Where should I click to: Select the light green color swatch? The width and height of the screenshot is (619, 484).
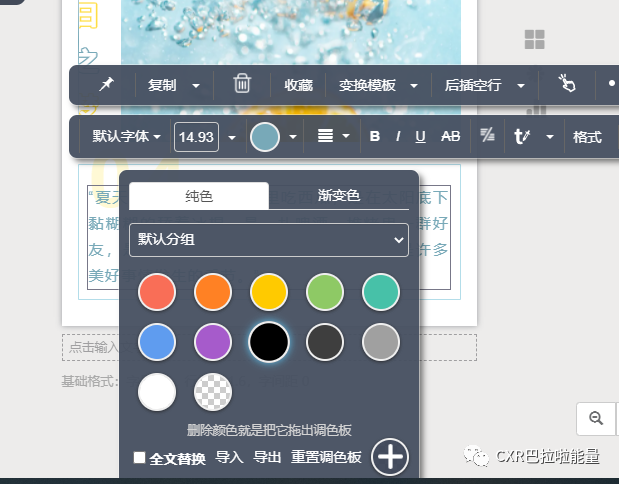[x=325, y=292]
